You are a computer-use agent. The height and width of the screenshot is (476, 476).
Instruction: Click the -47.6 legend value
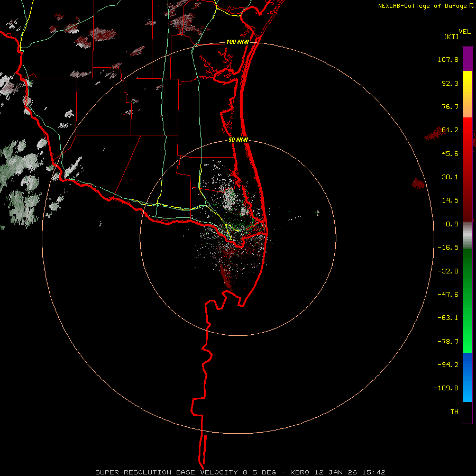448,295
